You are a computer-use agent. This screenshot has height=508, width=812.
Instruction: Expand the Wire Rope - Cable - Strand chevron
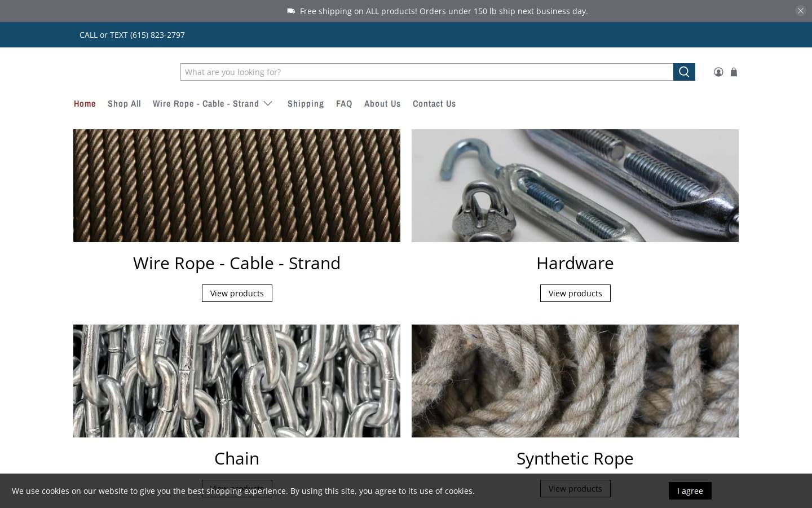tap(268, 103)
